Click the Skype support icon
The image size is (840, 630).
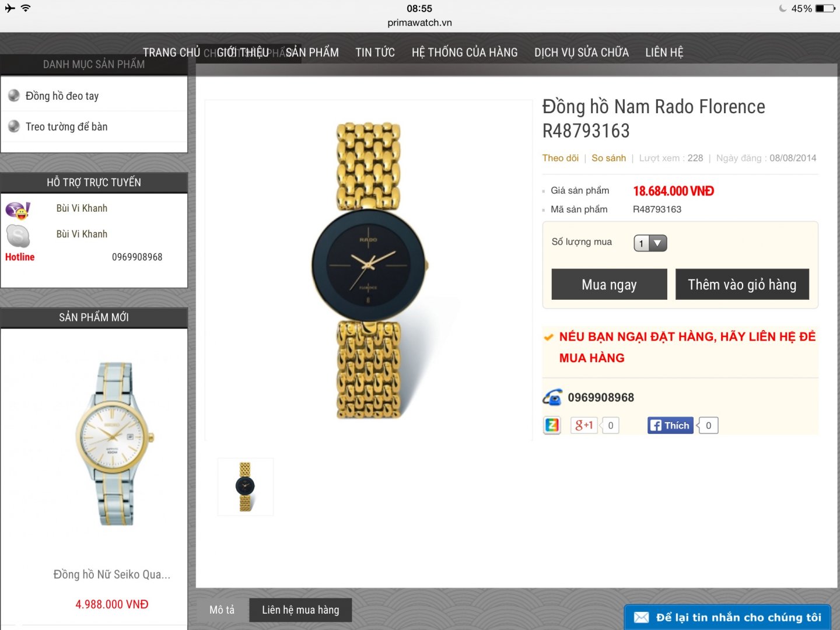coord(18,236)
